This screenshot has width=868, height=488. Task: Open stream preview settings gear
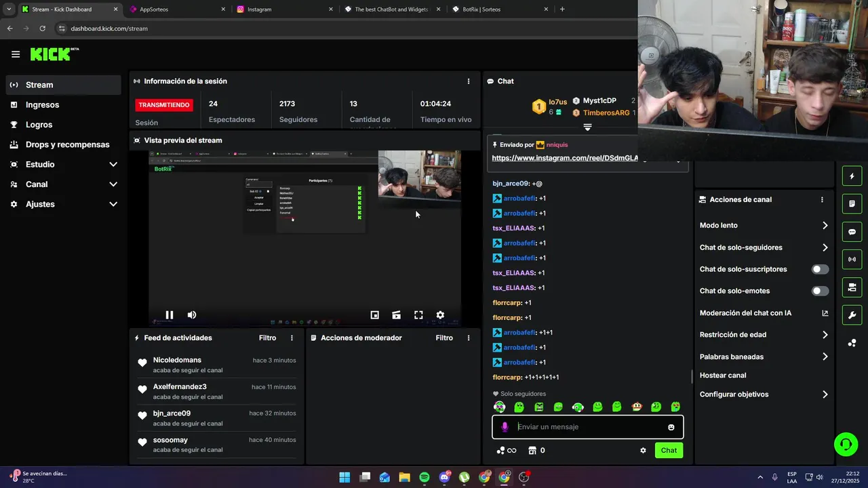(440, 315)
